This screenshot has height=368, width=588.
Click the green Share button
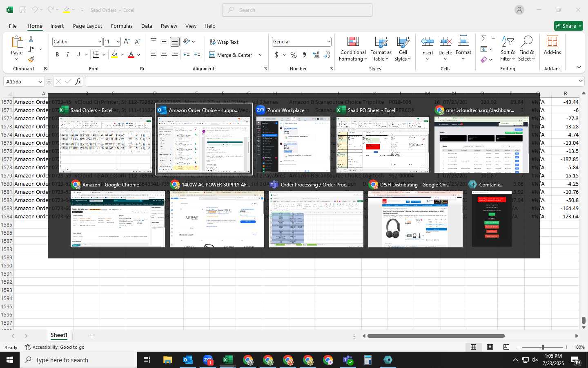click(568, 26)
